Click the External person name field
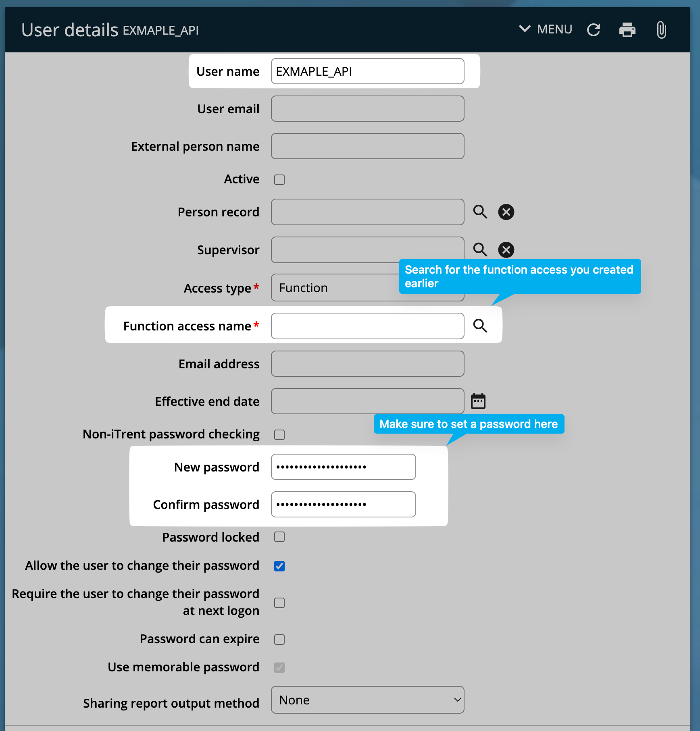The height and width of the screenshot is (731, 700). pos(367,146)
